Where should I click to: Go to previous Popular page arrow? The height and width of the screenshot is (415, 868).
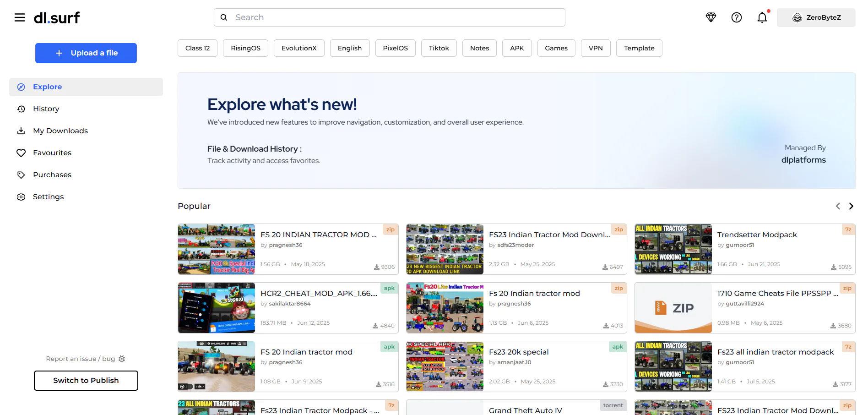click(838, 206)
